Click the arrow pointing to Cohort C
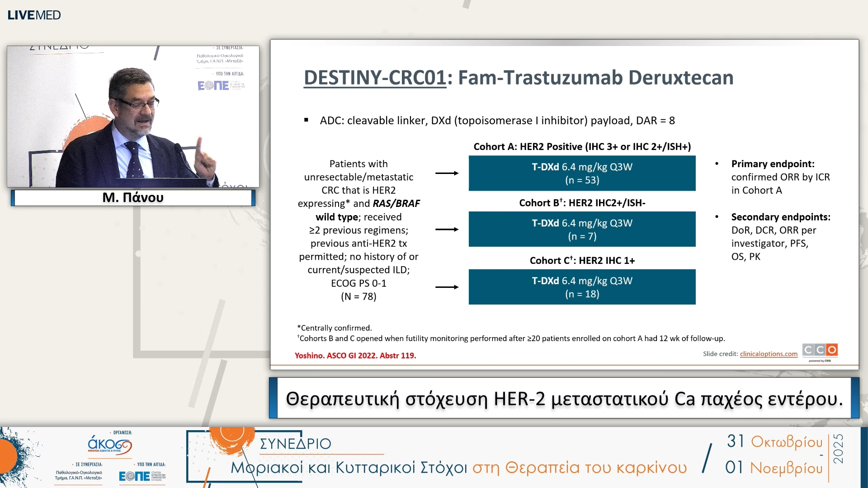Screen dimensions: 868x488 tap(447, 286)
